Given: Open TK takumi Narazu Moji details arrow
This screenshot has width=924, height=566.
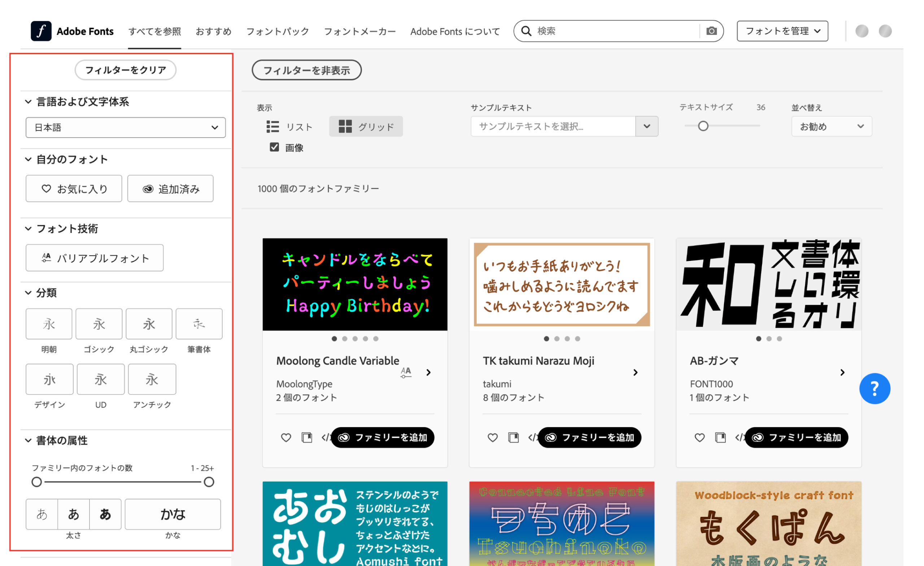Looking at the screenshot, I should pyautogui.click(x=635, y=373).
